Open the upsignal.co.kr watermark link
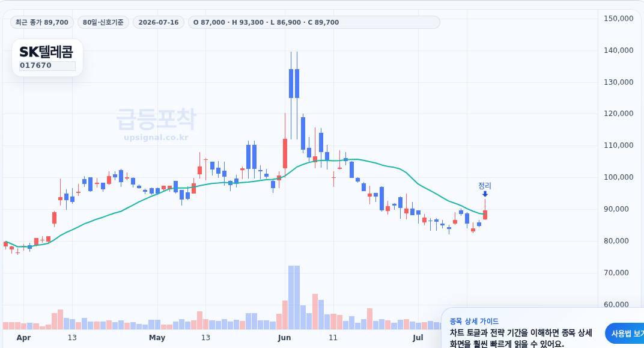The height and width of the screenshot is (348, 644). [156, 137]
